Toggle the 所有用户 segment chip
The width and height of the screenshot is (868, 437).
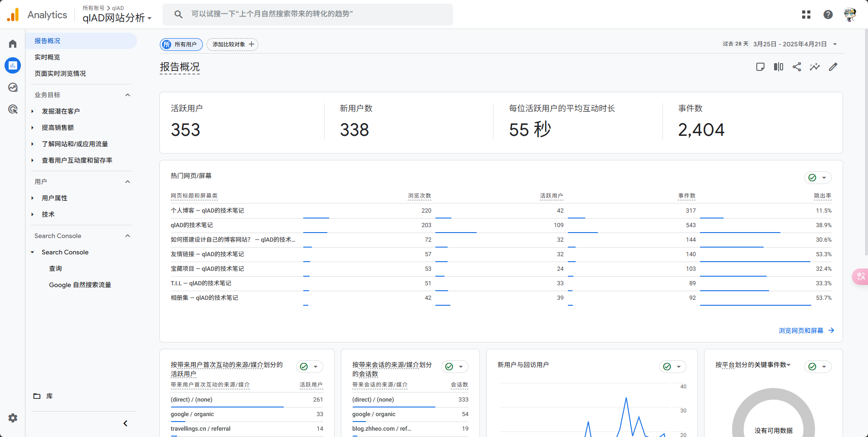(x=181, y=45)
